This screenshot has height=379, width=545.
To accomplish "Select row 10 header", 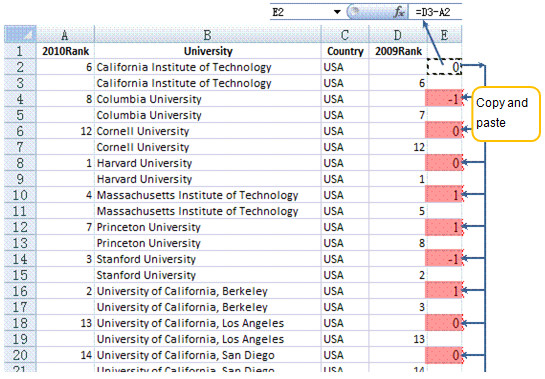I will pos(20,195).
